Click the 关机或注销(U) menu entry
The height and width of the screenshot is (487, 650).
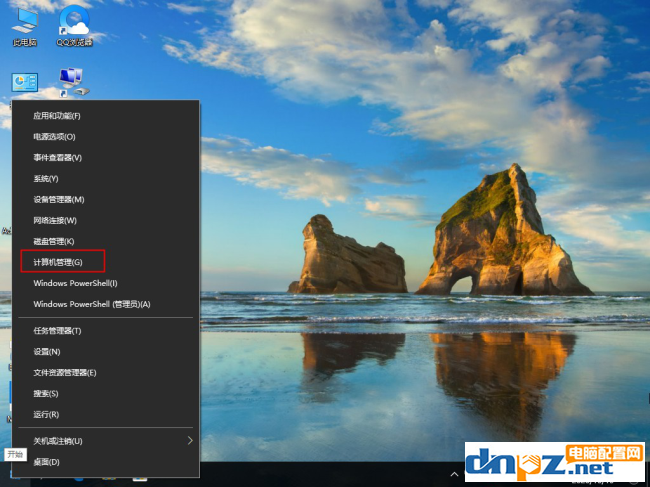[106, 441]
